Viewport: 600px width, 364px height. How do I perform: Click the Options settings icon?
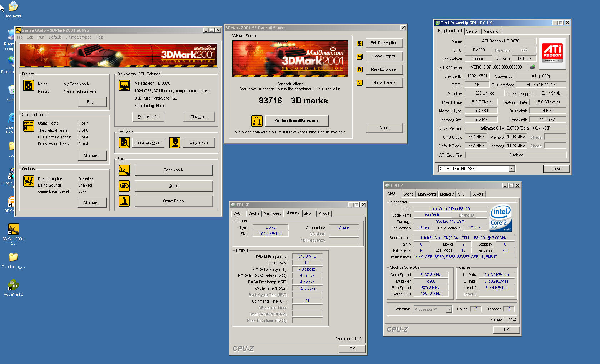(29, 181)
